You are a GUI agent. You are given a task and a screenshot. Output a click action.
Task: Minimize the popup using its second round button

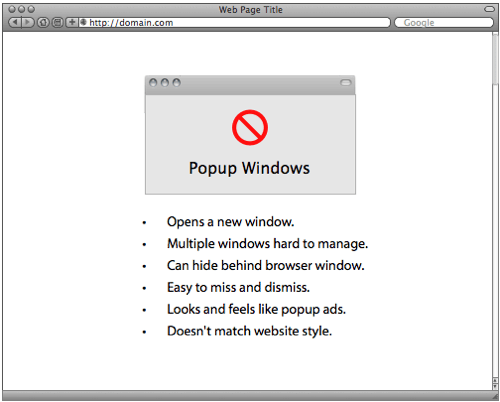tap(165, 83)
